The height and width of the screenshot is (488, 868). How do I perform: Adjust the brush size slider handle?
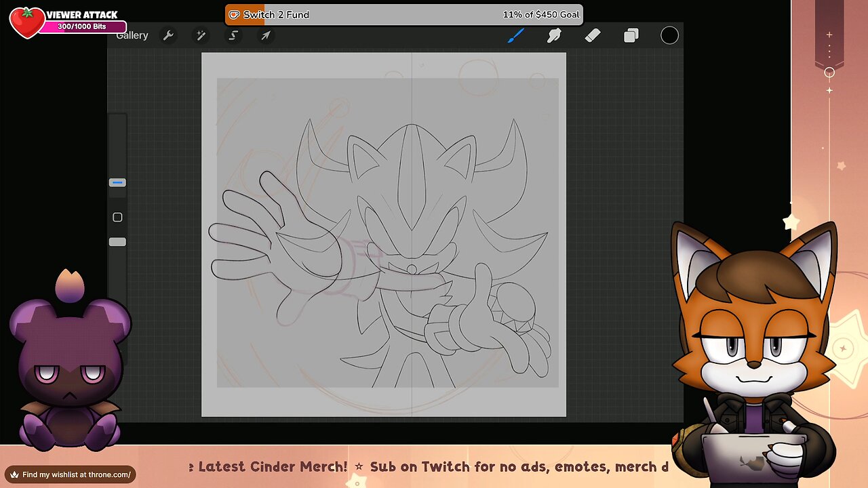(117, 182)
